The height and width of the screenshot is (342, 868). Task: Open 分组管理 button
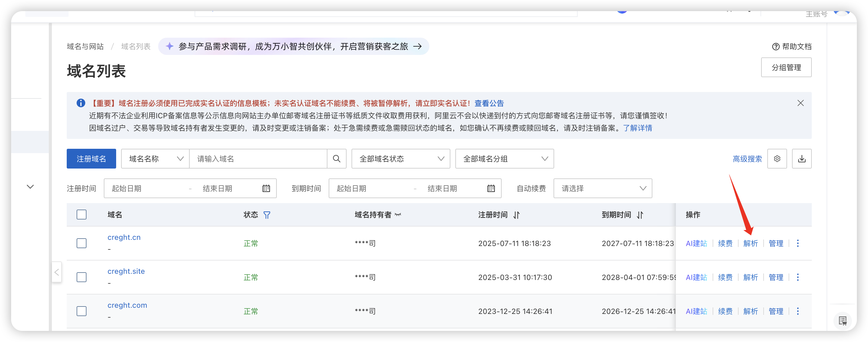pos(786,67)
